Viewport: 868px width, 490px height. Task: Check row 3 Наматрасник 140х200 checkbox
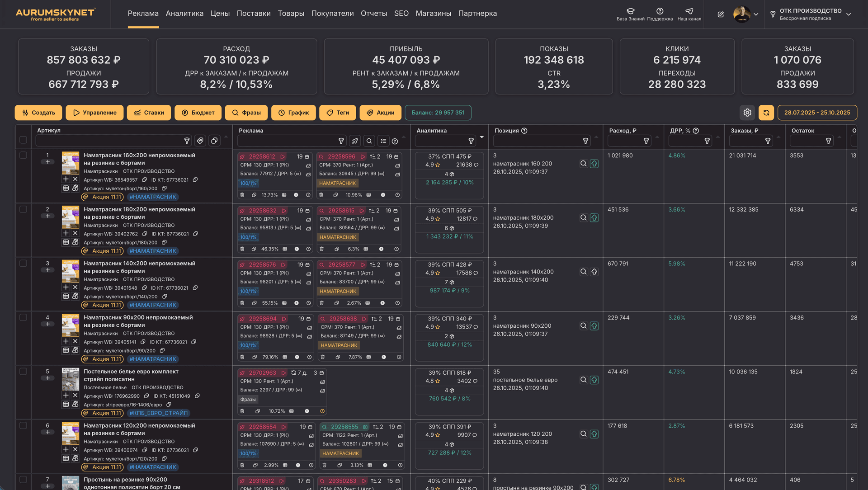(23, 263)
